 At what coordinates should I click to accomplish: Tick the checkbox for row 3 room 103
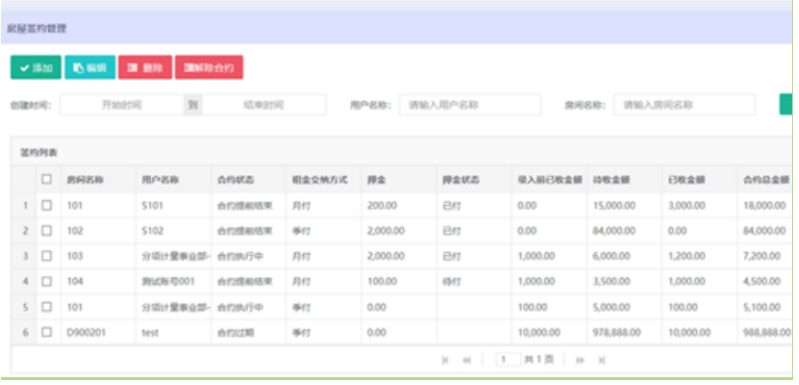[x=47, y=256]
